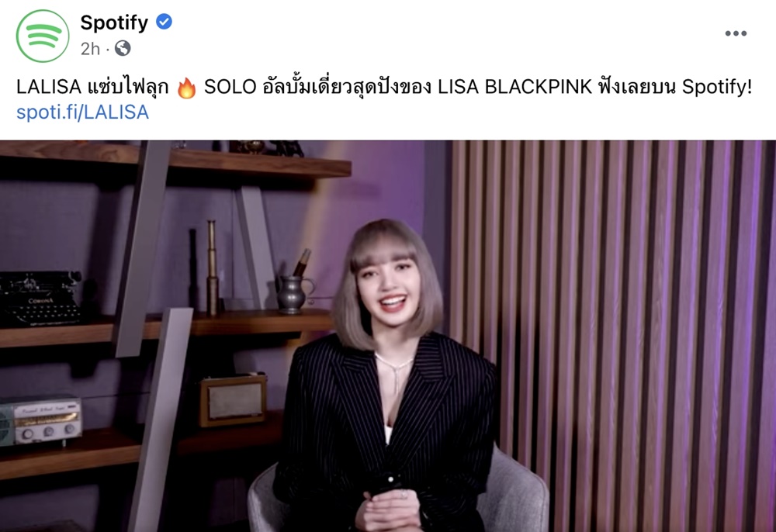Click the globe public audience icon

(x=123, y=48)
